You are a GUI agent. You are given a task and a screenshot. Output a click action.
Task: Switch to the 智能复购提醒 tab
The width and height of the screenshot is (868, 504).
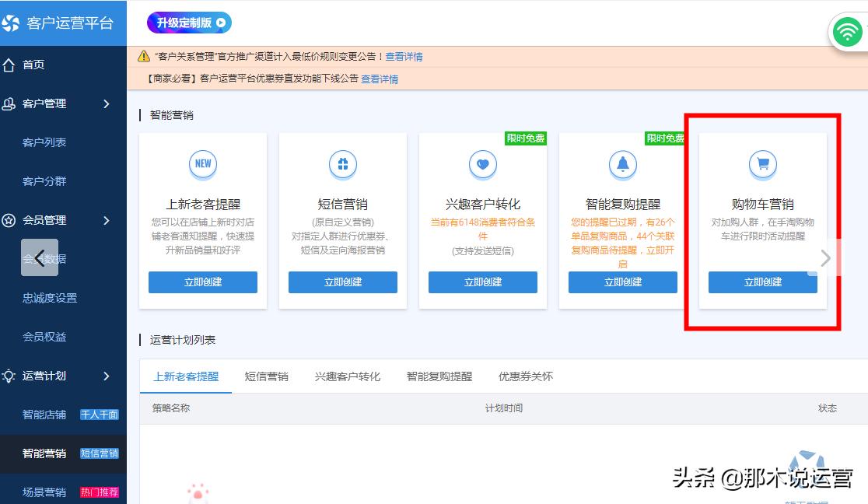point(438,376)
